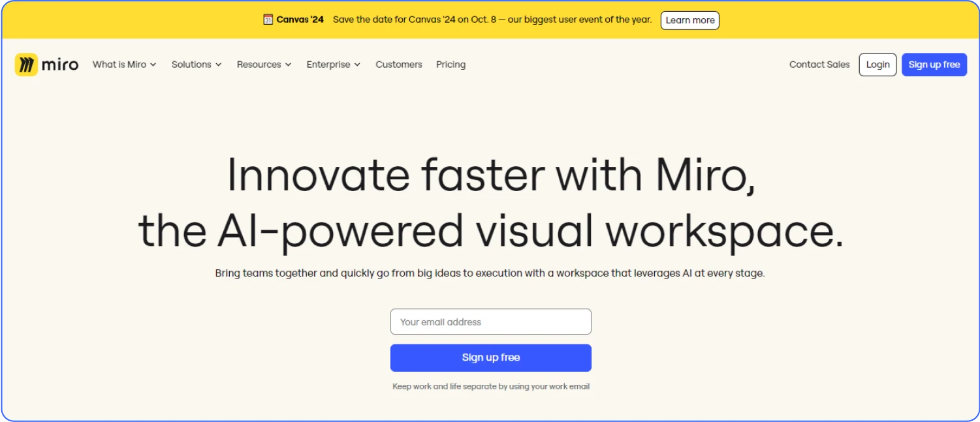Click the calendar icon beside Canvas '24
The height and width of the screenshot is (422, 980).
(268, 20)
